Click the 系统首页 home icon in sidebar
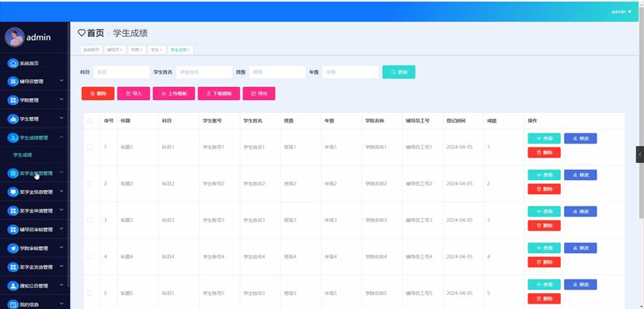 13,63
